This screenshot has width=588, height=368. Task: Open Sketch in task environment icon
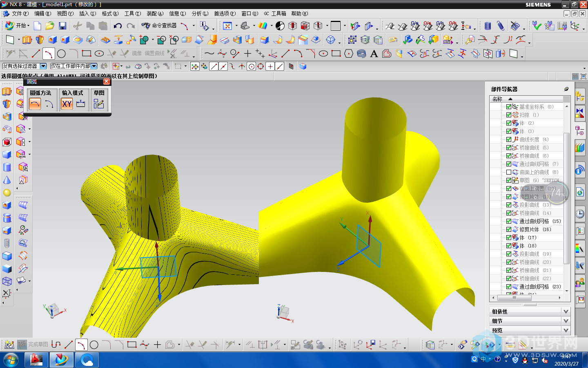coord(99,104)
